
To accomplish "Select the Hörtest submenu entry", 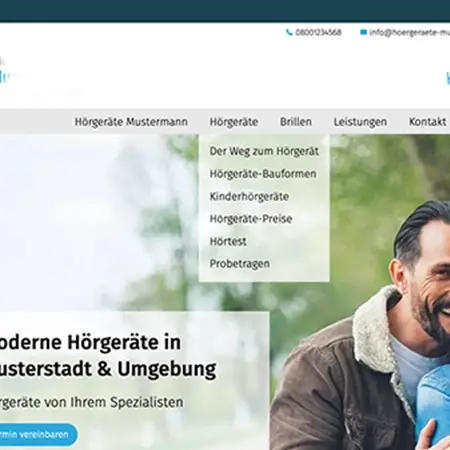I will pyautogui.click(x=228, y=241).
